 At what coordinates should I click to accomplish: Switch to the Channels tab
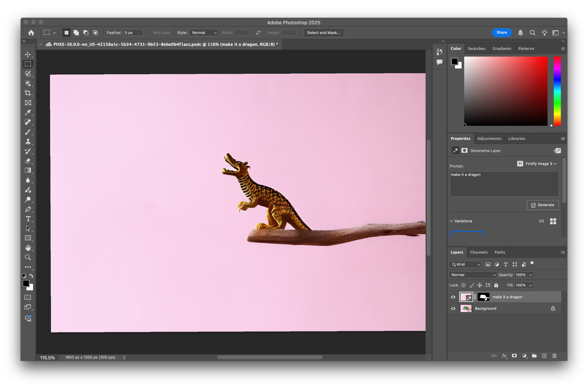479,252
